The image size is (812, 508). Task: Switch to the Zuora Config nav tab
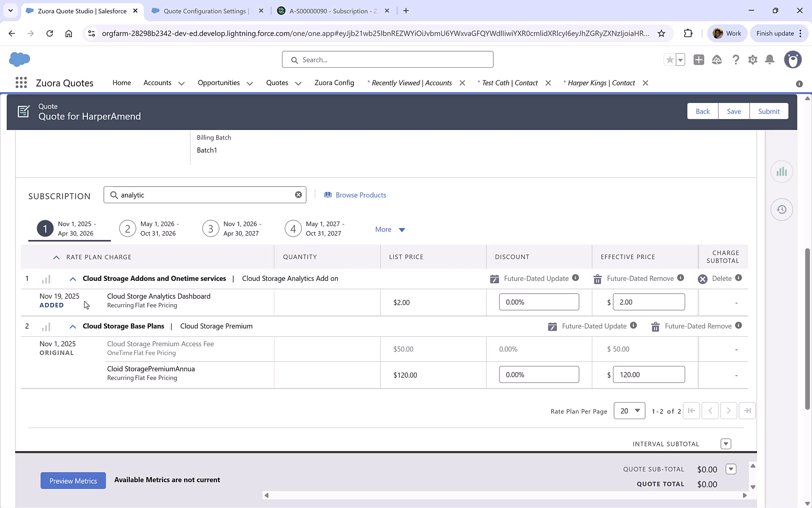point(334,82)
